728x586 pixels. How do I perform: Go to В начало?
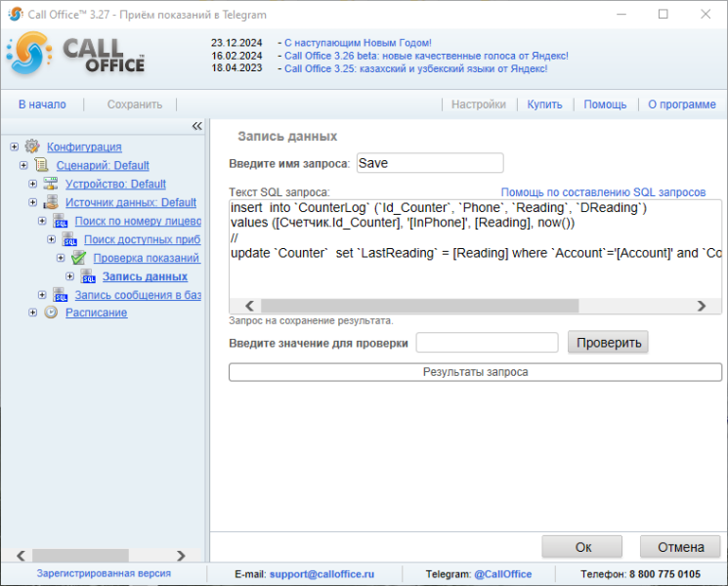point(42,105)
